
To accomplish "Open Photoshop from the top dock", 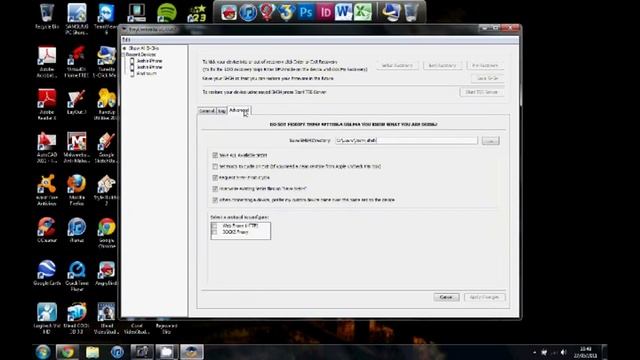I will [x=305, y=12].
